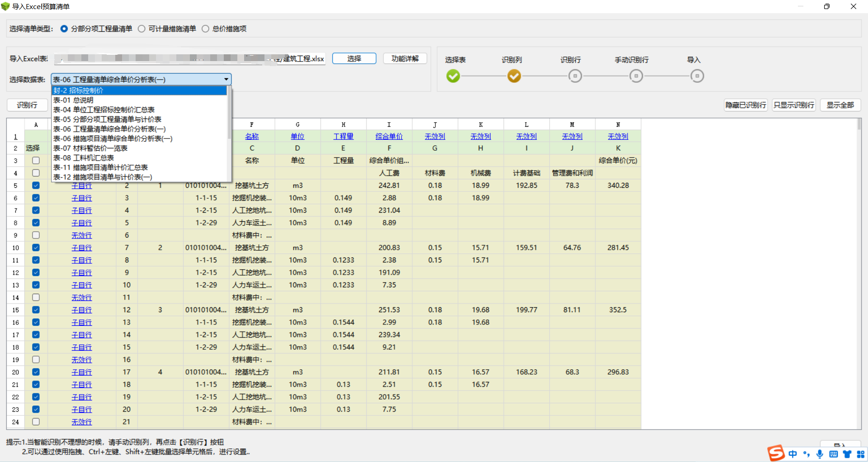Click the 选择 file button
Screen dimensions: 868x462
pyautogui.click(x=354, y=58)
